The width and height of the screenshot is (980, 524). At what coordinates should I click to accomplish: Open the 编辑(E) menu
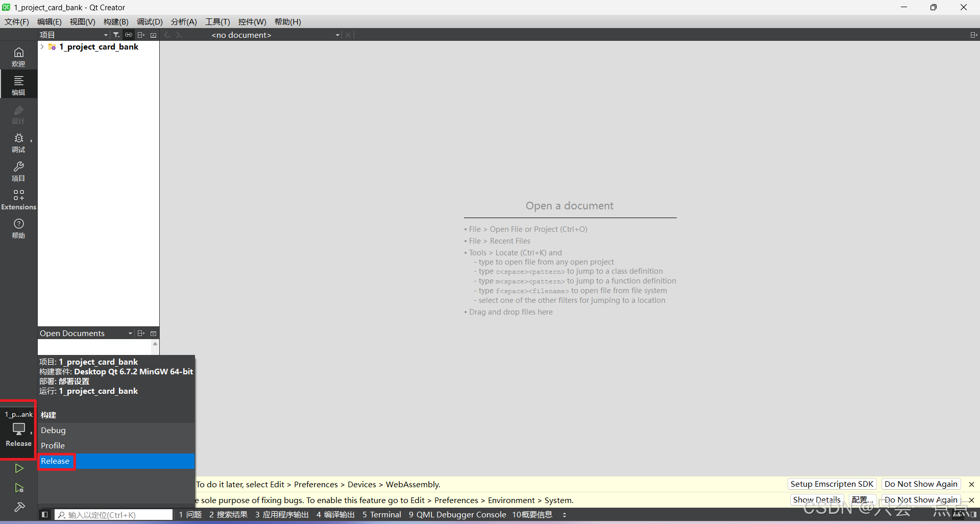pos(49,21)
